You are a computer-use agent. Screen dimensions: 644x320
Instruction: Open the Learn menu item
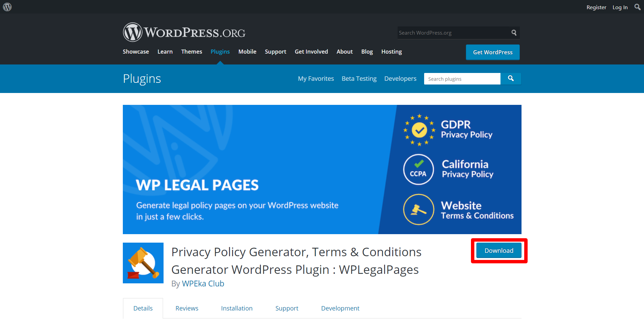(x=165, y=52)
